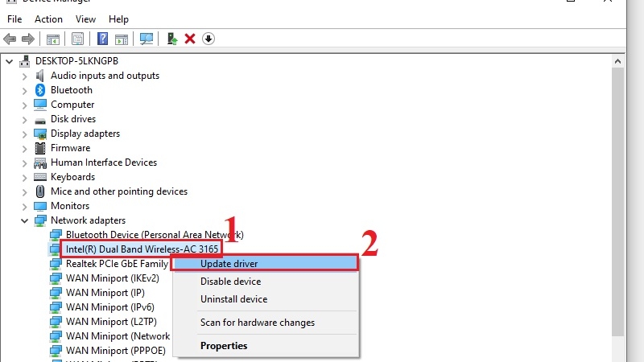Open the action pane toolbar icon
Screen dimensions: 644x362
[122, 39]
